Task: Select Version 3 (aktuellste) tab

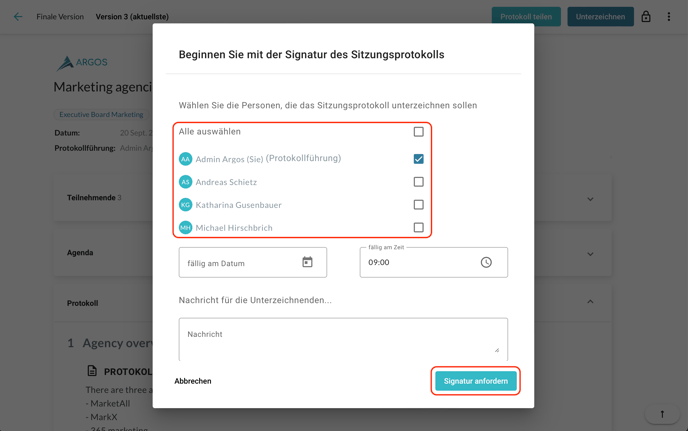Action: tap(132, 17)
